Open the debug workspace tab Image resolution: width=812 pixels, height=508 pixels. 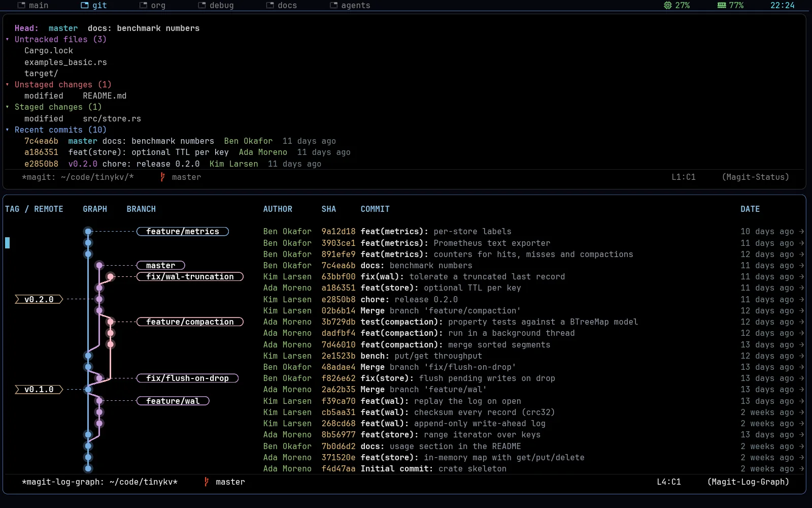click(x=216, y=5)
